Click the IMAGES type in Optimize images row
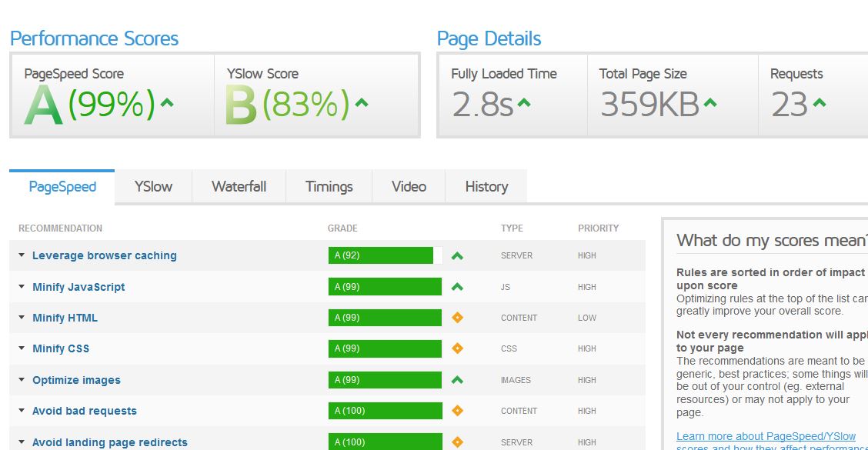868x450 pixels. (x=516, y=380)
